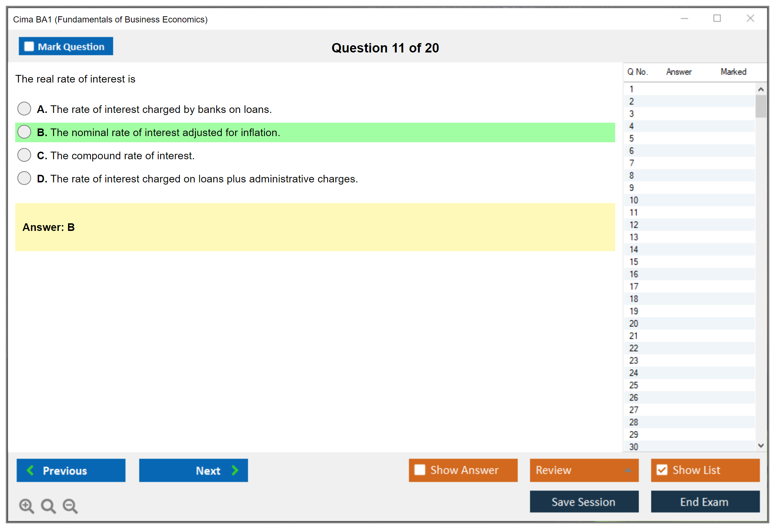Click the reset zoom magnifier icon
Image resolution: width=778 pixels, height=532 pixels.
(48, 506)
